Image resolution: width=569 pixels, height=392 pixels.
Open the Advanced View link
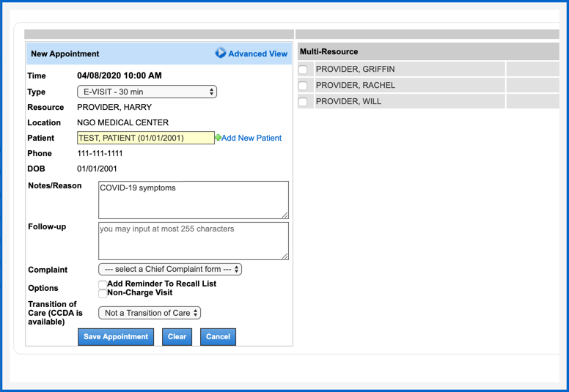point(257,53)
